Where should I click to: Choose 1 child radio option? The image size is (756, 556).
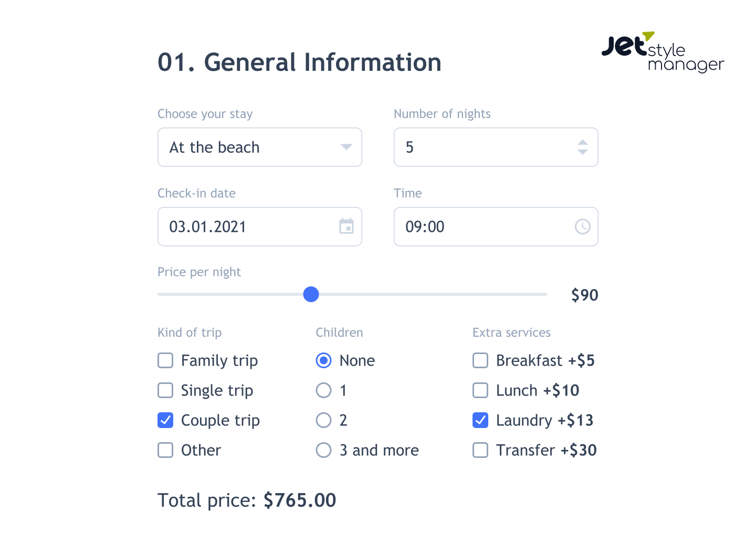pos(324,390)
